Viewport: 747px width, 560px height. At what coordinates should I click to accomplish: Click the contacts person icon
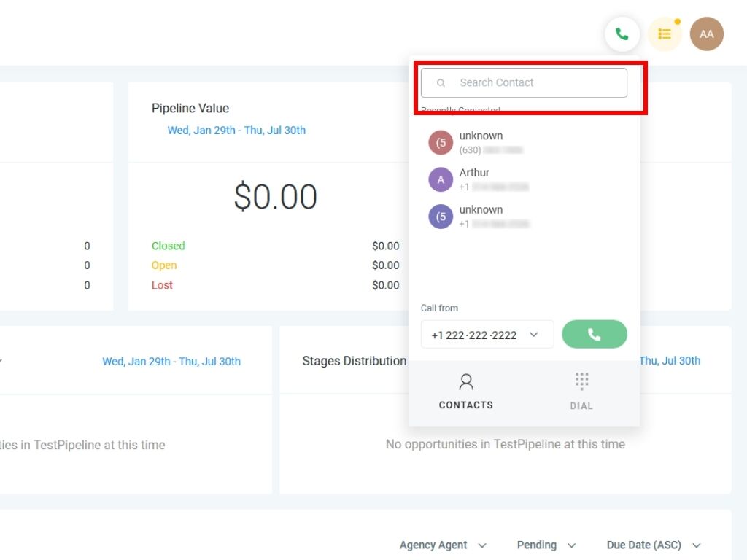pyautogui.click(x=466, y=381)
